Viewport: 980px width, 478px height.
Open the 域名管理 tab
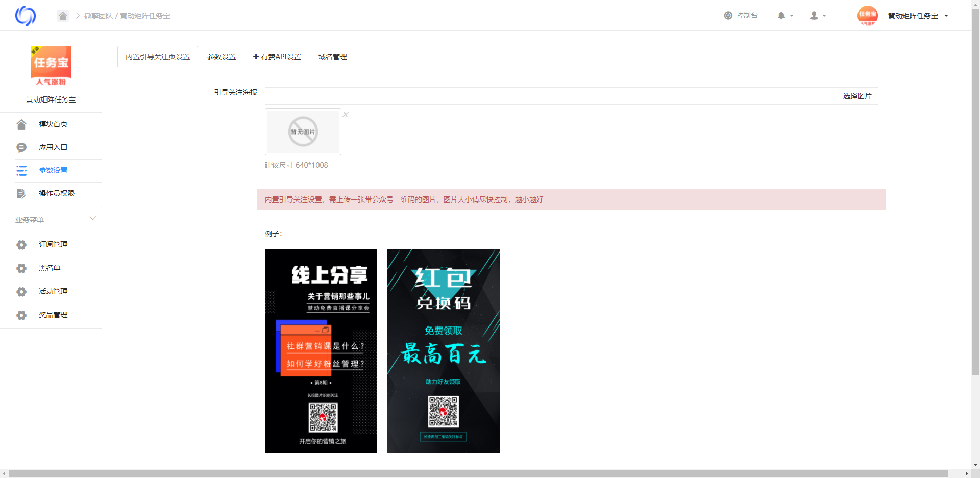[x=333, y=57]
